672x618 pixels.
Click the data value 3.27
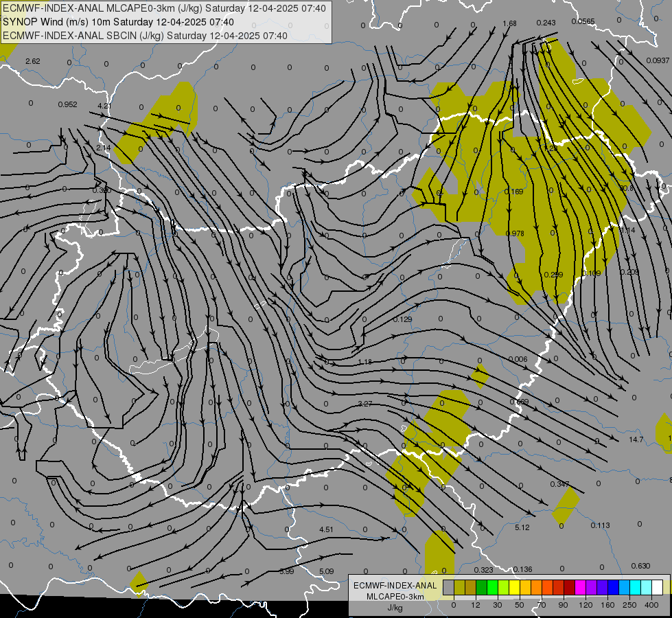pos(364,404)
